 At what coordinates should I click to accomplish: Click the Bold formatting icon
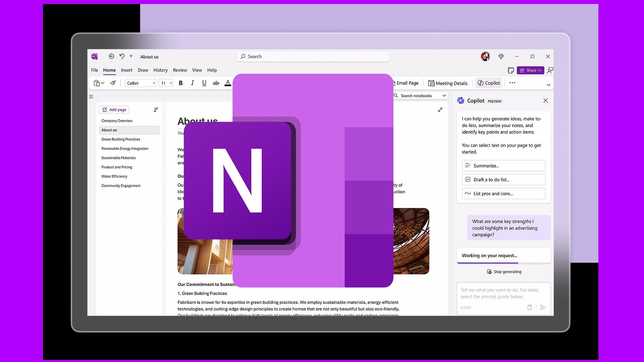tap(180, 83)
